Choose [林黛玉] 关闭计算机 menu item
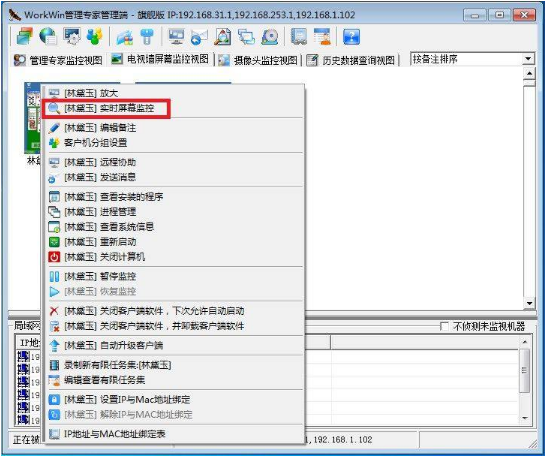This screenshot has height=457, width=547. click(173, 257)
